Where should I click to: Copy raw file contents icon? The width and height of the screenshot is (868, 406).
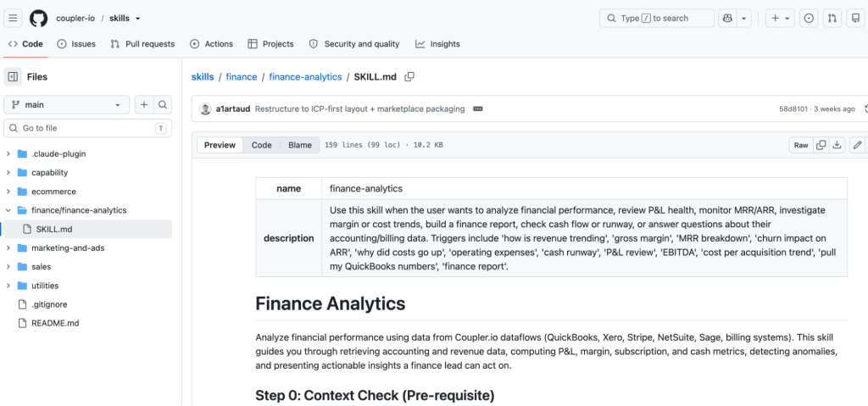[x=821, y=145]
